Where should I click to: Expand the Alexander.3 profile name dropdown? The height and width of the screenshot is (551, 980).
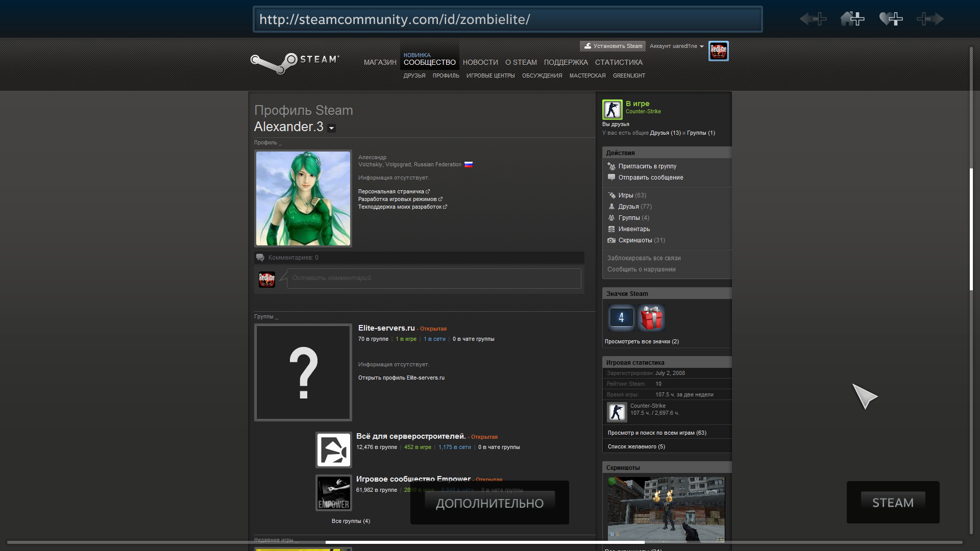point(331,128)
